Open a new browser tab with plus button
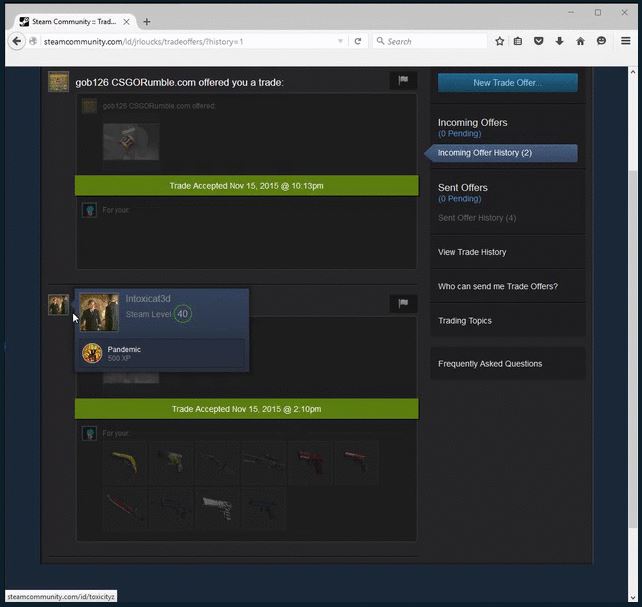The height and width of the screenshot is (607, 642). (x=147, y=21)
